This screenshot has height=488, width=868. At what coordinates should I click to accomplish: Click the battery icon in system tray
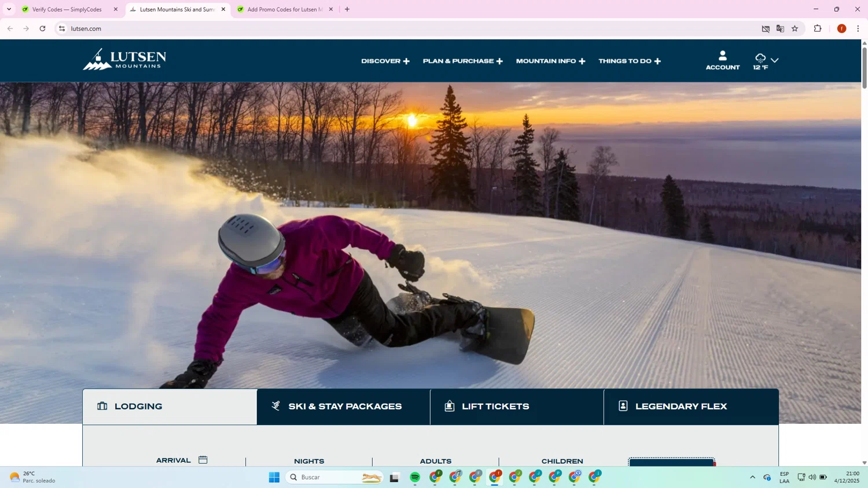(823, 477)
